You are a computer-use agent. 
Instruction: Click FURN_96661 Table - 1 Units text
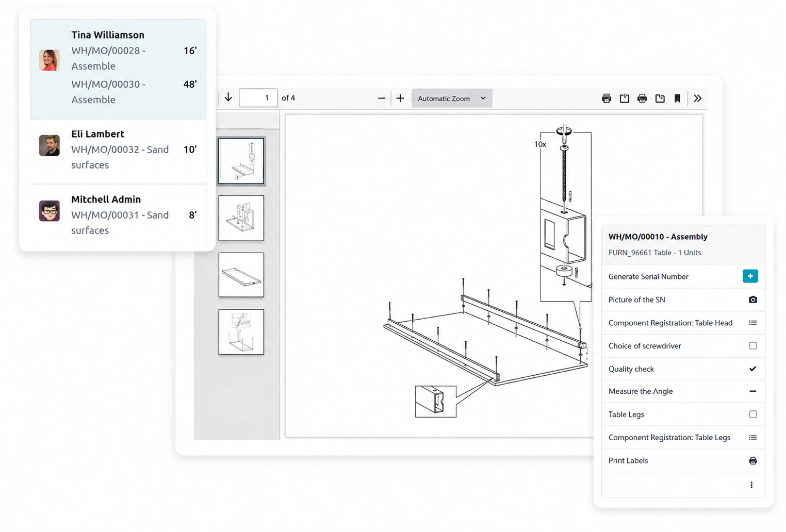pos(654,253)
